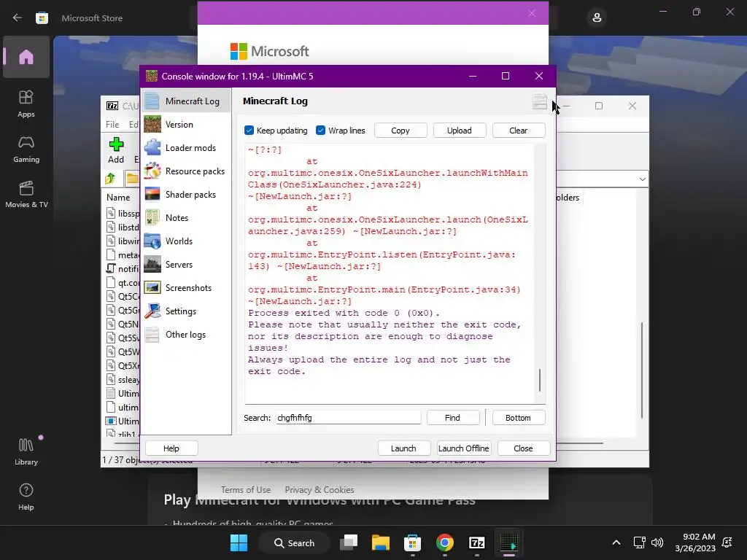Click the Microsoft Store account profile icon

pos(597,18)
